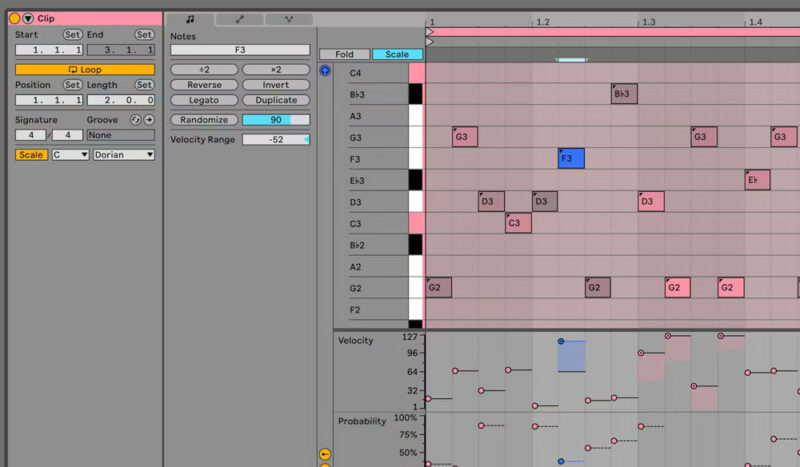Image resolution: width=800 pixels, height=467 pixels.
Task: Disable the Scale toggle in clip panel
Action: coord(31,155)
